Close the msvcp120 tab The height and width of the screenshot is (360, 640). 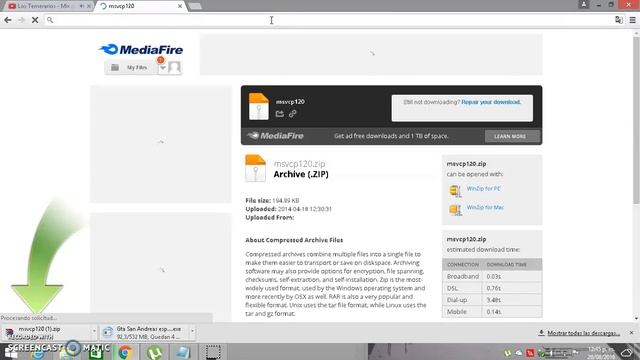pos(180,6)
